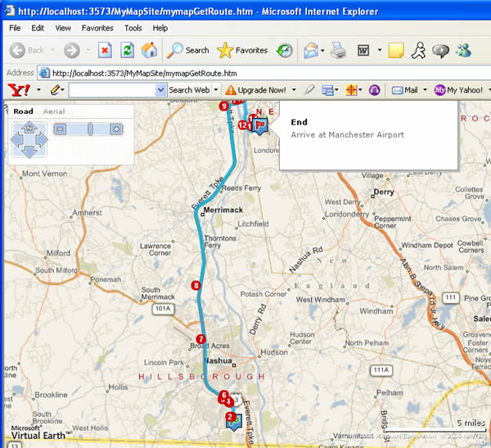Open the Back button history dropdown
Screen dimensions: 491x448
click(51, 50)
